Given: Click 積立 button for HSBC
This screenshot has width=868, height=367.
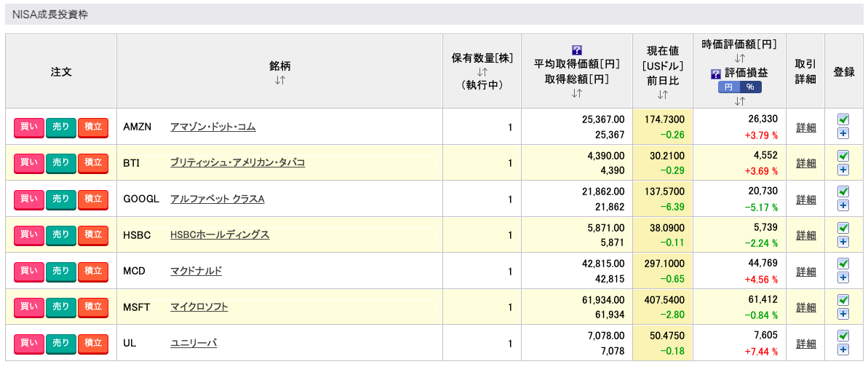Looking at the screenshot, I should 93,235.
